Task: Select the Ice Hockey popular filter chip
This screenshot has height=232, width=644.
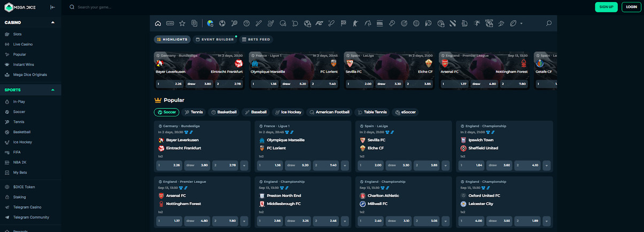Action: click(288, 112)
